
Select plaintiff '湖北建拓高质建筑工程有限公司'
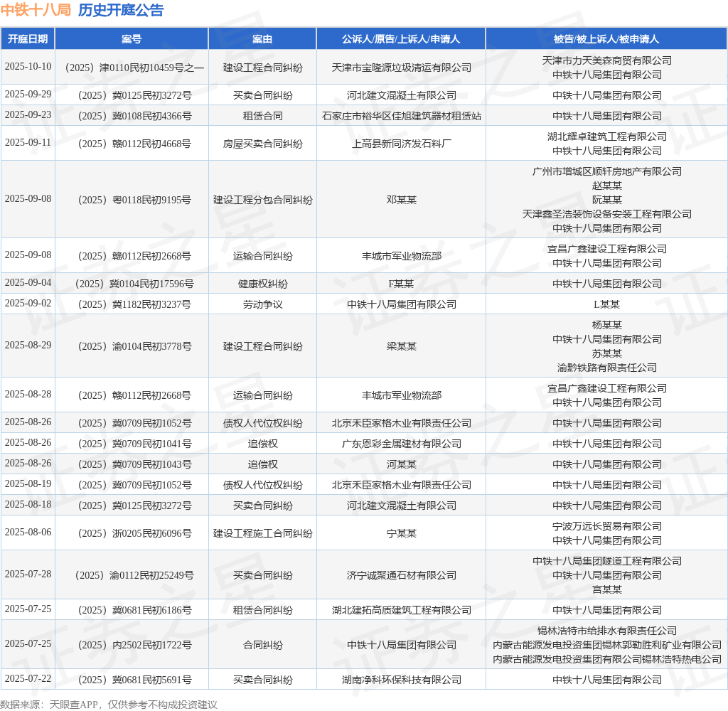[x=401, y=610]
